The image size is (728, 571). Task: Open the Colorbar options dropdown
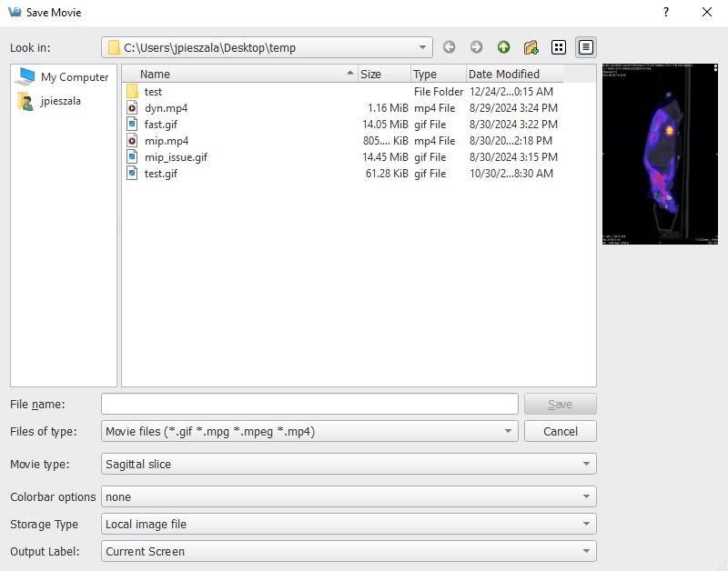click(349, 496)
